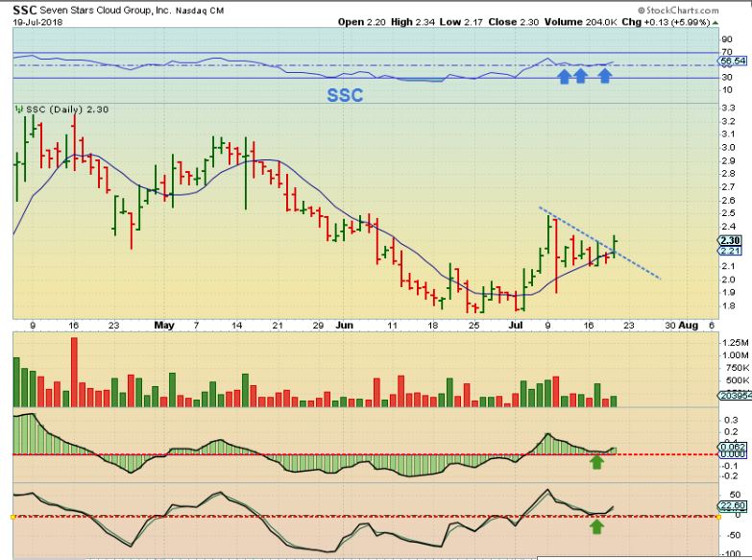This screenshot has height=560, width=752.
Task: Click the Low 2.17 value in the header
Action: (461, 22)
